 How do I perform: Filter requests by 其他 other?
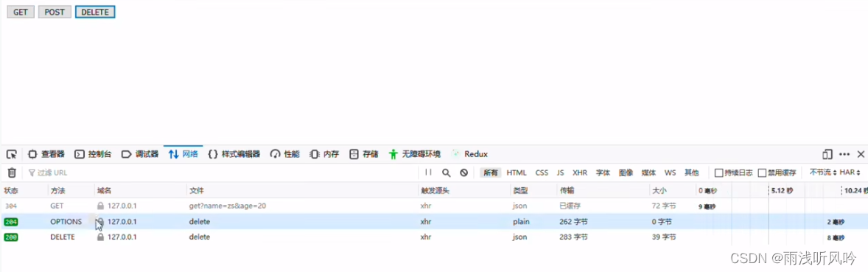coord(691,172)
